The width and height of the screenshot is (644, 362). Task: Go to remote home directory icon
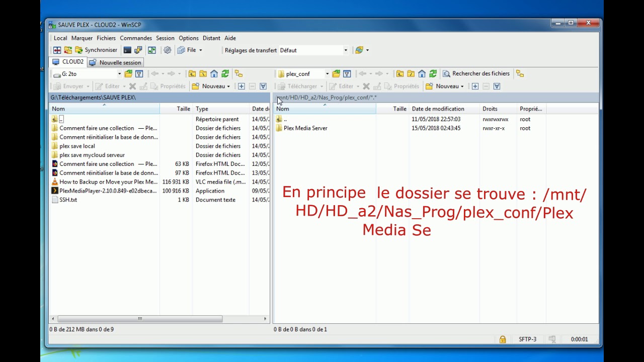tap(422, 74)
